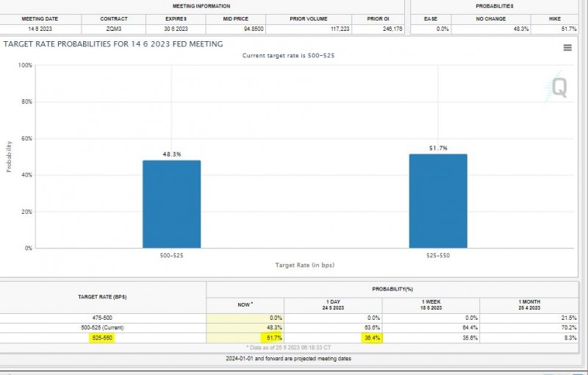Select the 21.5% 1 MONTH value
588x375 pixels.
pyautogui.click(x=570, y=318)
